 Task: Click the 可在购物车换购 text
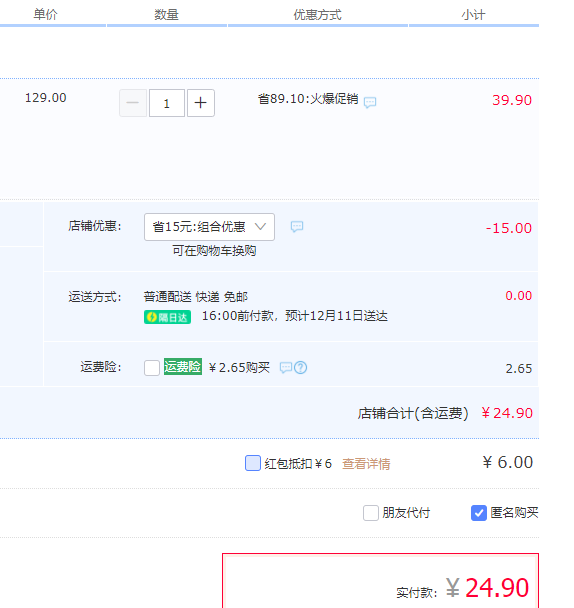(214, 251)
